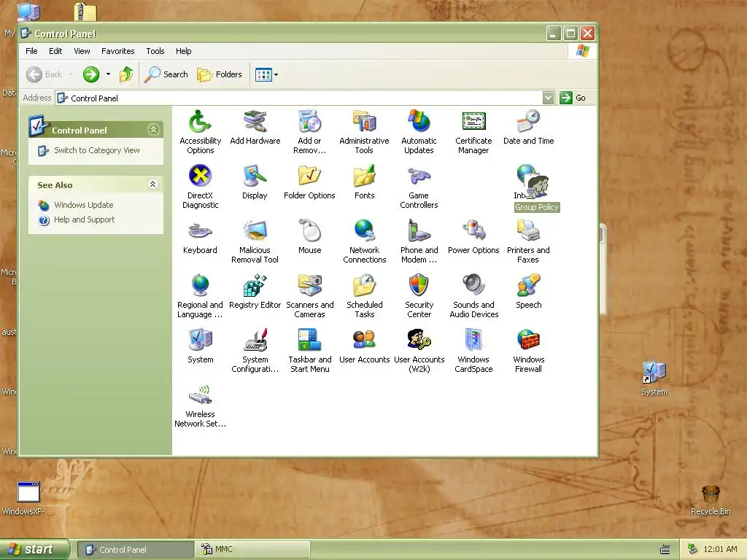Select Windows CardSpace icon
This screenshot has width=747, height=560.
click(x=473, y=341)
